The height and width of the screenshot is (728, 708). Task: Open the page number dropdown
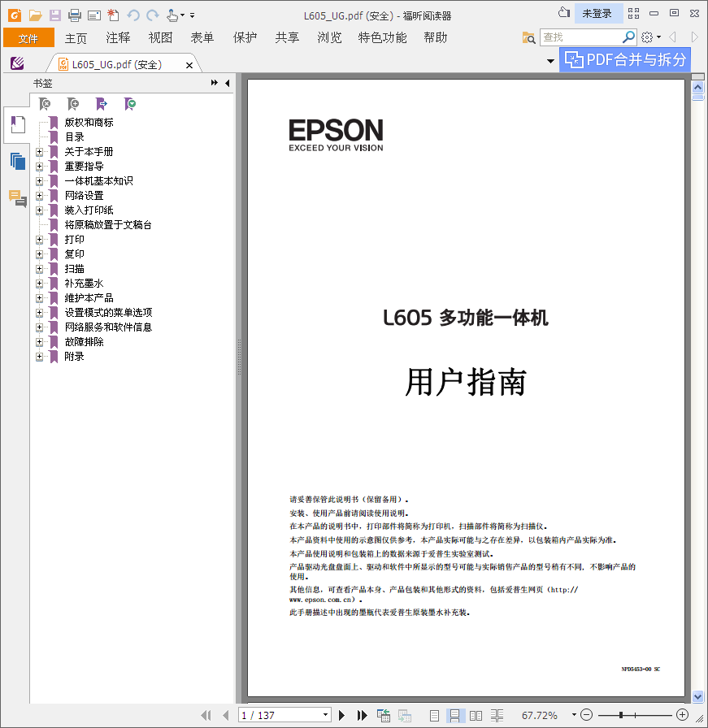[326, 715]
